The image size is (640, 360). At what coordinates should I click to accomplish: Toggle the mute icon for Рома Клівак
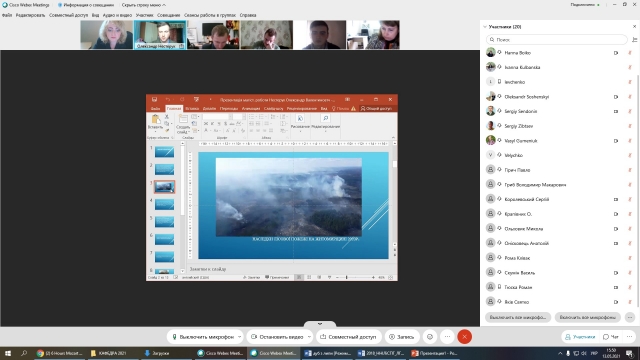click(x=630, y=258)
